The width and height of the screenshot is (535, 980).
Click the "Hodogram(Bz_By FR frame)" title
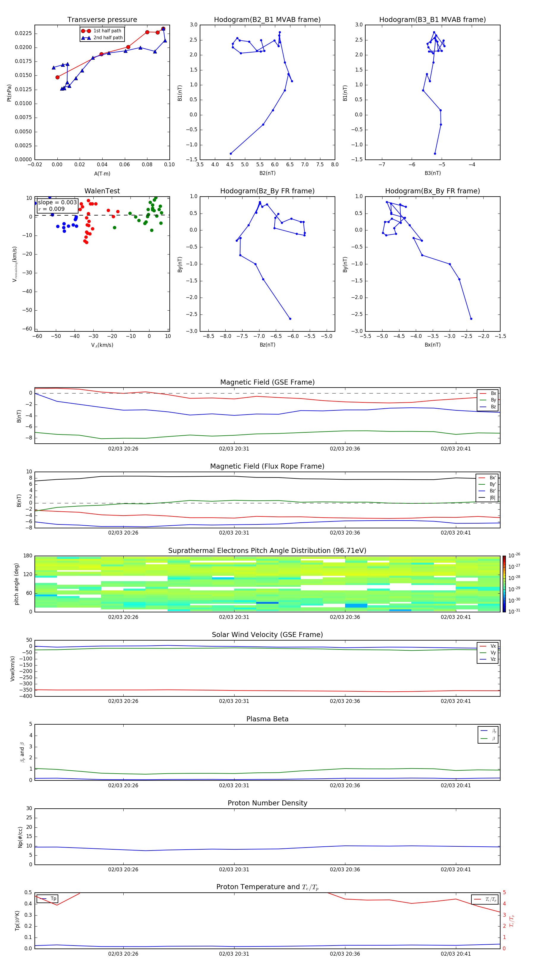[267, 191]
